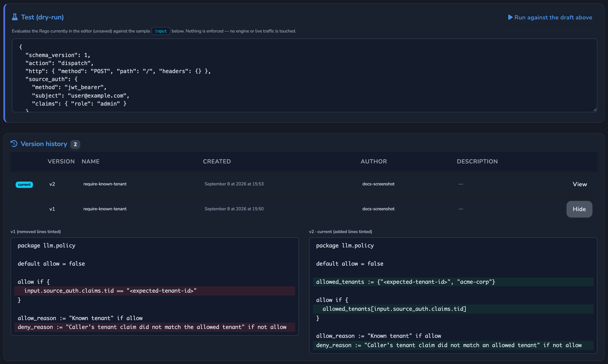The width and height of the screenshot is (608, 364).
Task: Click the CREATED column header
Action: tap(217, 161)
